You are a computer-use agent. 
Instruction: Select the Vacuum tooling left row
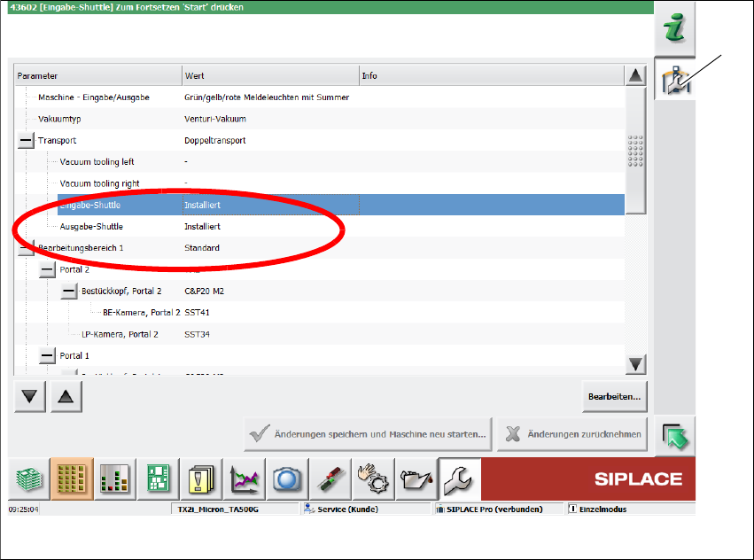tap(319, 161)
